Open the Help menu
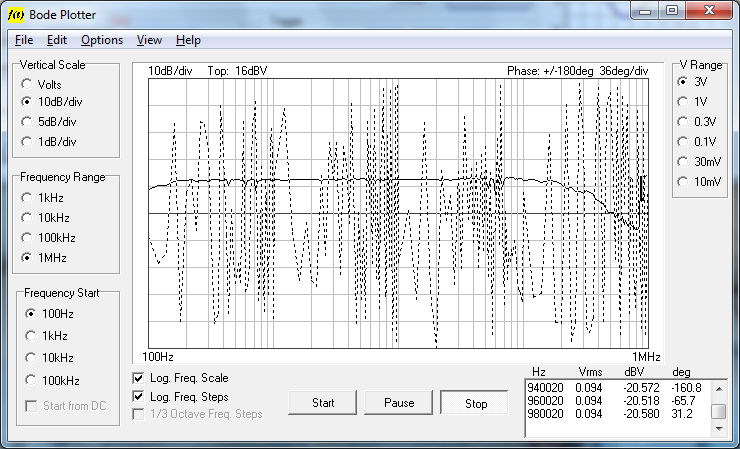Image resolution: width=740 pixels, height=449 pixels. pos(188,40)
